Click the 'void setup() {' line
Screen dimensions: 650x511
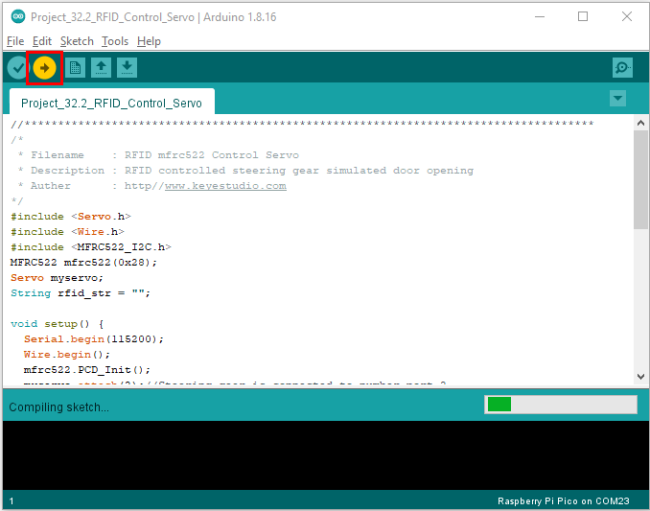tap(57, 324)
